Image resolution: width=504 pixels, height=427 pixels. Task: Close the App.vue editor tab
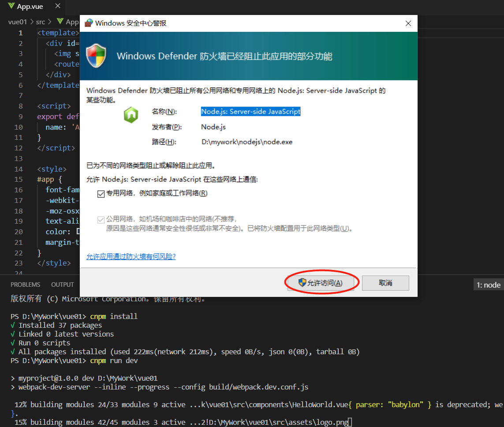(x=57, y=7)
